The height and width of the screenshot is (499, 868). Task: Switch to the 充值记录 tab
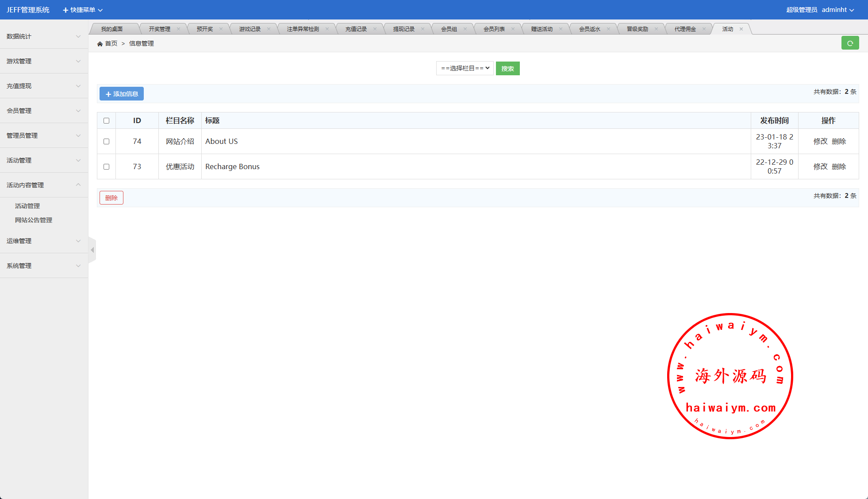point(356,29)
